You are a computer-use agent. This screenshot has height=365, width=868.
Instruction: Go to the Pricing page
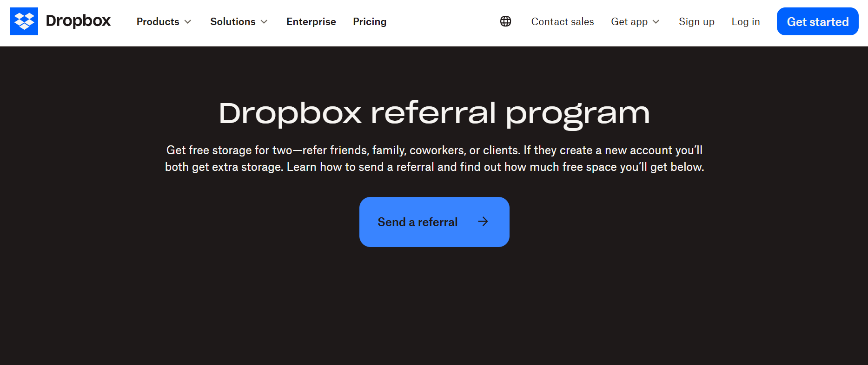tap(370, 22)
